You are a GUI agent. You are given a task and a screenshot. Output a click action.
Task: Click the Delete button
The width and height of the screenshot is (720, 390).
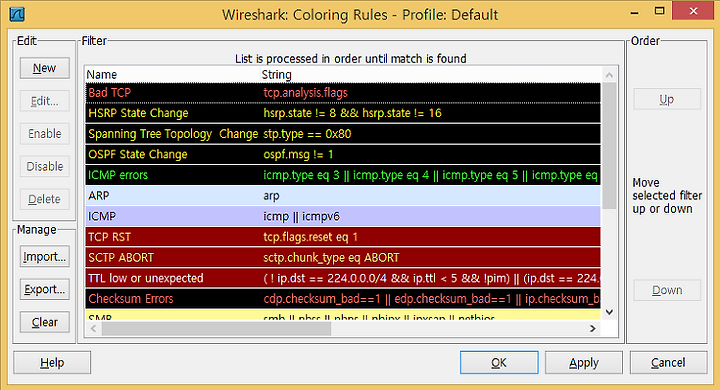(45, 199)
